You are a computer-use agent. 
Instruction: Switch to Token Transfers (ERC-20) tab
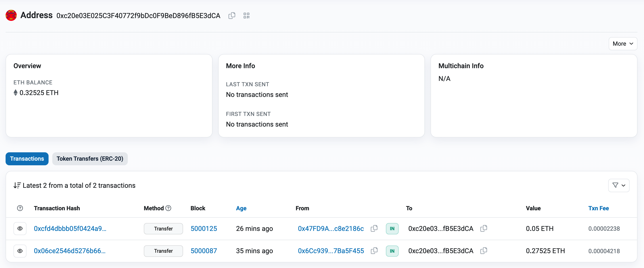coord(90,159)
